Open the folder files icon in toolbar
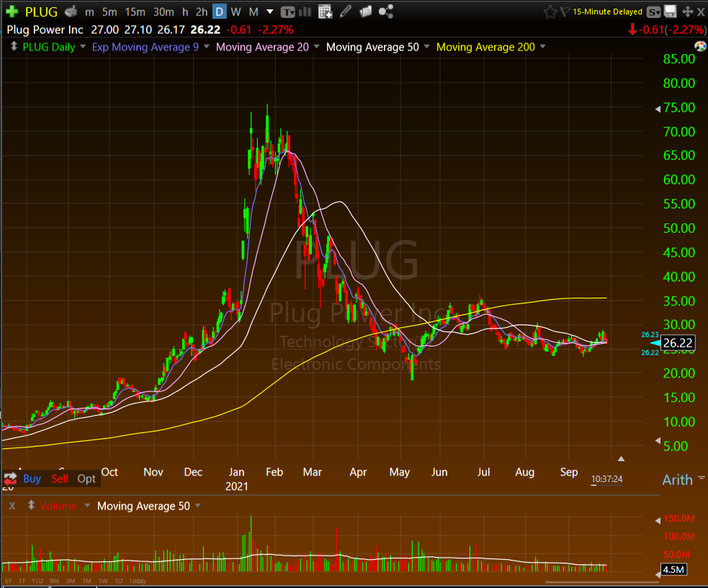The height and width of the screenshot is (588, 708). [x=365, y=12]
